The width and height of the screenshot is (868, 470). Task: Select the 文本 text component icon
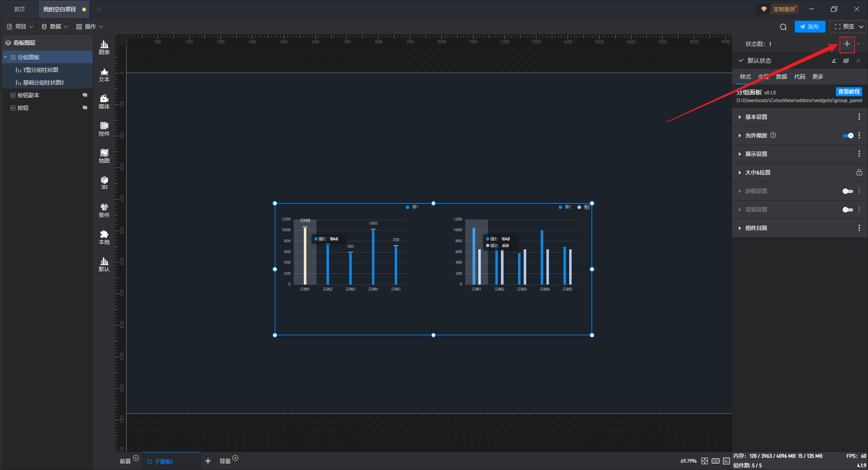(x=104, y=75)
